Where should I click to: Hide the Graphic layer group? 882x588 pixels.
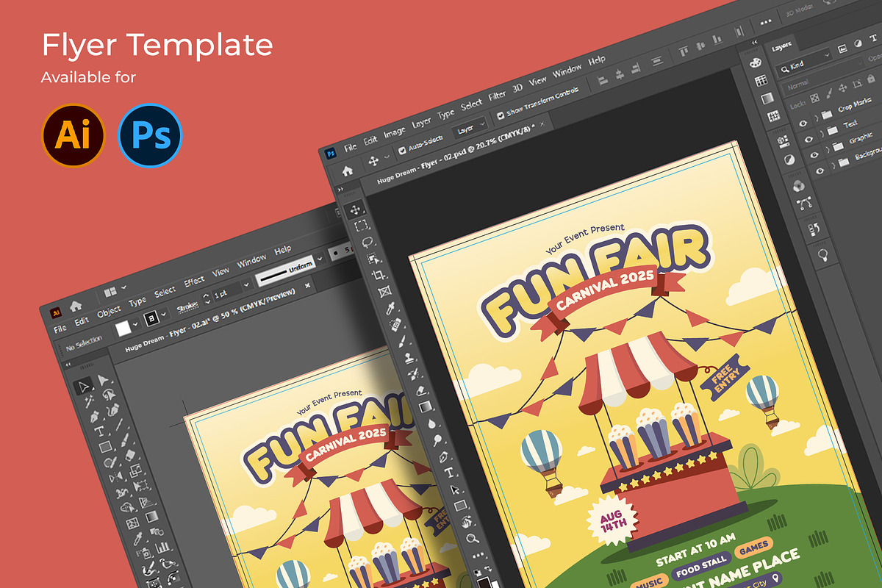pos(814,155)
